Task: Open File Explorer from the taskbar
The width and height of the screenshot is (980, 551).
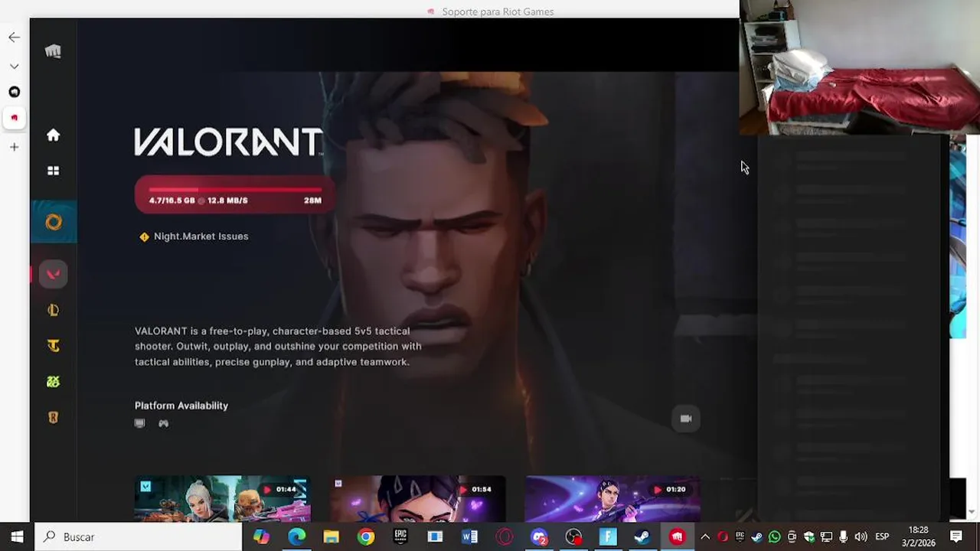Action: coord(331,537)
